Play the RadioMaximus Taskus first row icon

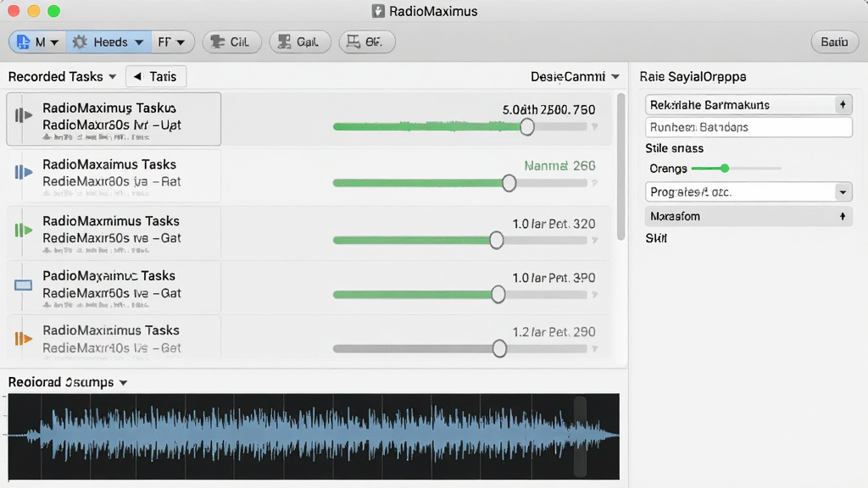point(23,115)
